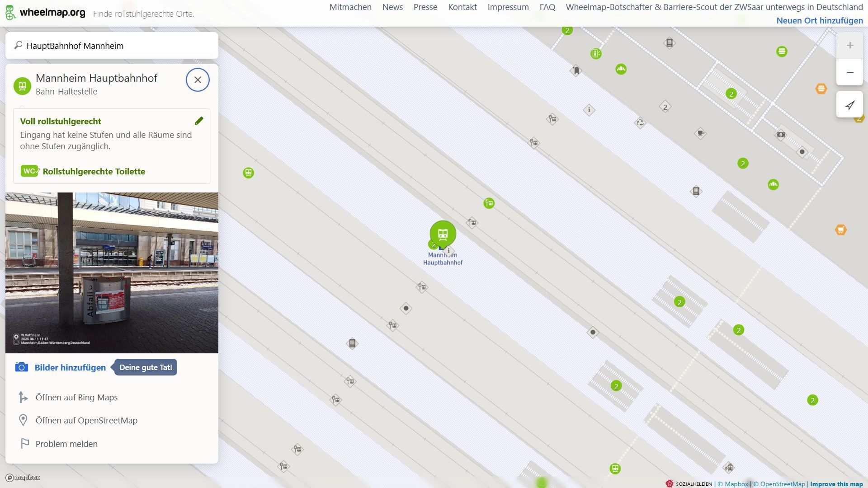This screenshot has height=488, width=868.
Task: Click Neuen Ort hinzufügen
Action: [x=820, y=21]
